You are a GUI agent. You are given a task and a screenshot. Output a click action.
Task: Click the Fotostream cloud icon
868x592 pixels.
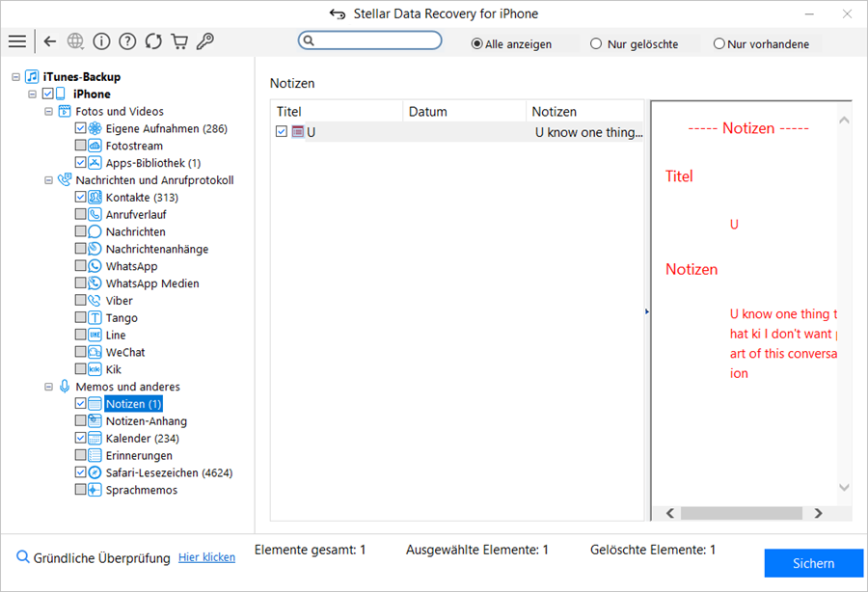(x=95, y=146)
